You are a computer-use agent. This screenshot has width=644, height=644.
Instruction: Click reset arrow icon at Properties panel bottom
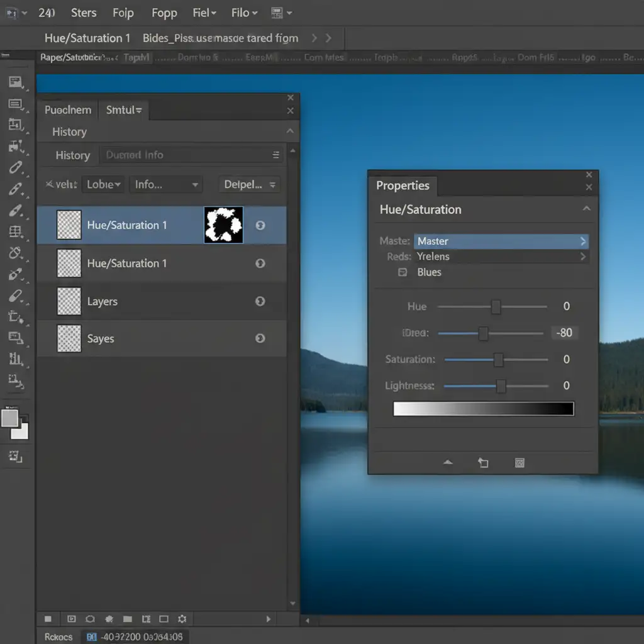(x=483, y=463)
